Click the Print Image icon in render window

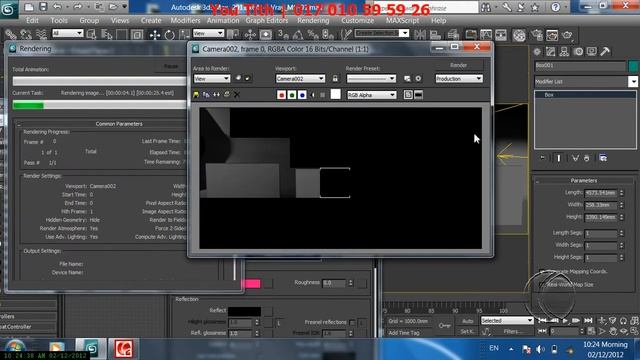227,95
